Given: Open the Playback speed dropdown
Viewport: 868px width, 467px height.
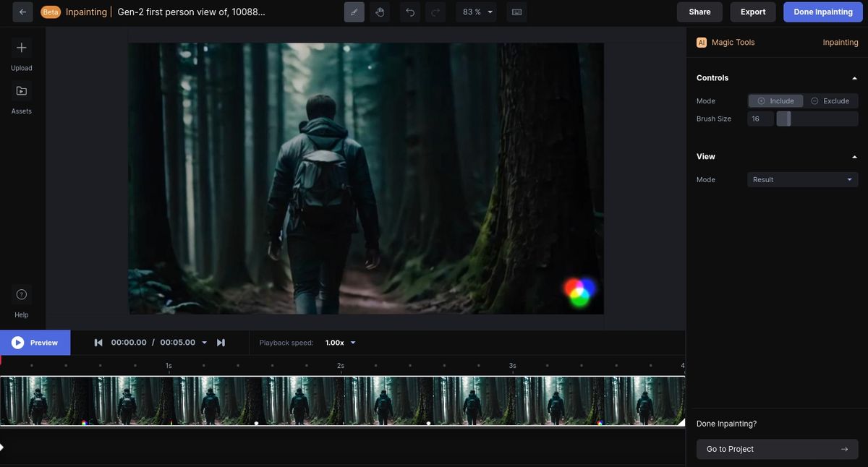Looking at the screenshot, I should click(340, 342).
